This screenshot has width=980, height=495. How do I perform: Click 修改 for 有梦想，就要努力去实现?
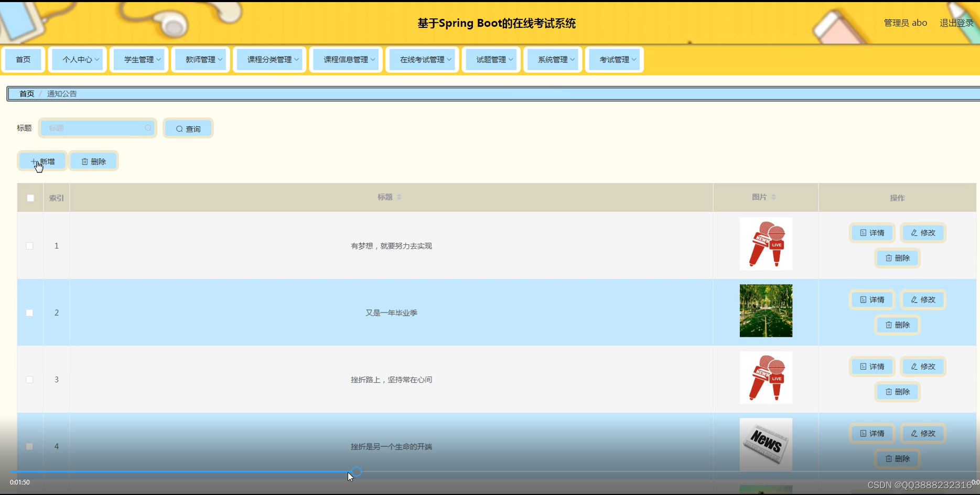[923, 233]
